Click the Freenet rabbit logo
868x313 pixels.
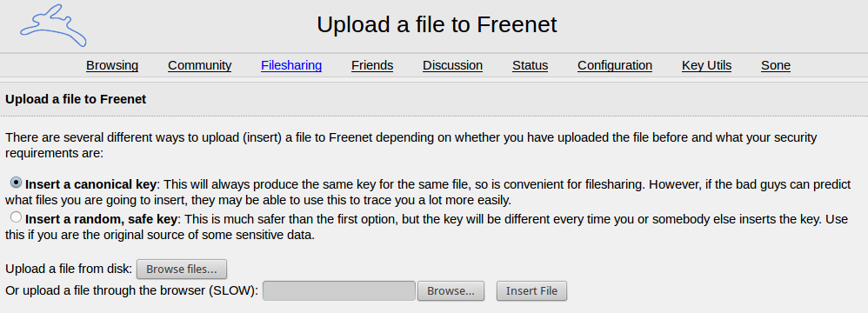pos(53,26)
